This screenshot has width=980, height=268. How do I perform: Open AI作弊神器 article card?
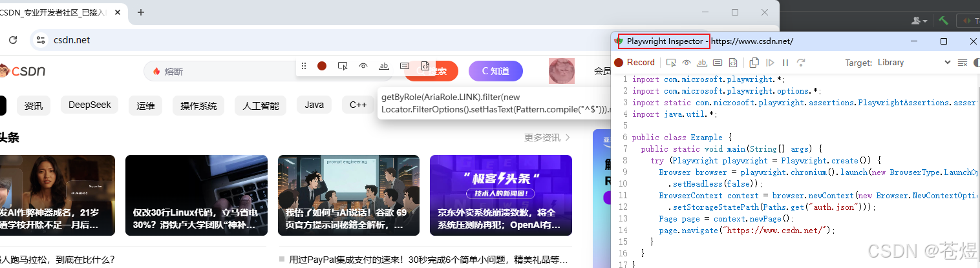point(58,195)
